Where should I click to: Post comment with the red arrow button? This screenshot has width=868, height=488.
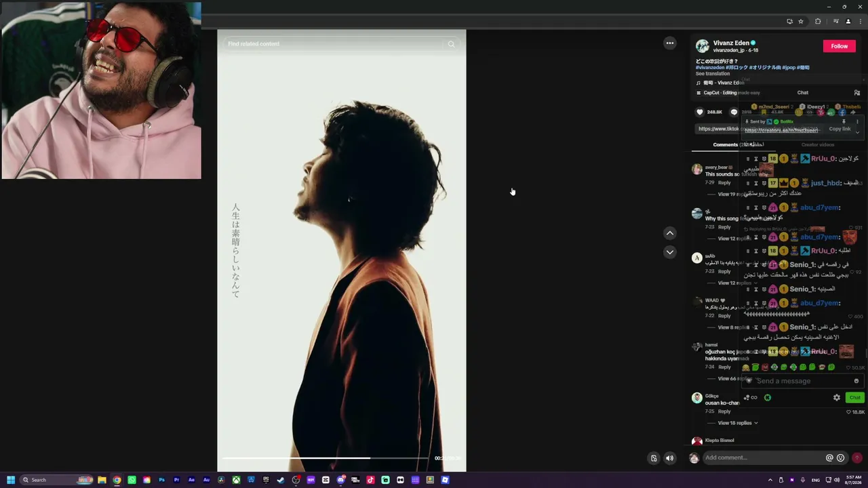click(x=857, y=458)
